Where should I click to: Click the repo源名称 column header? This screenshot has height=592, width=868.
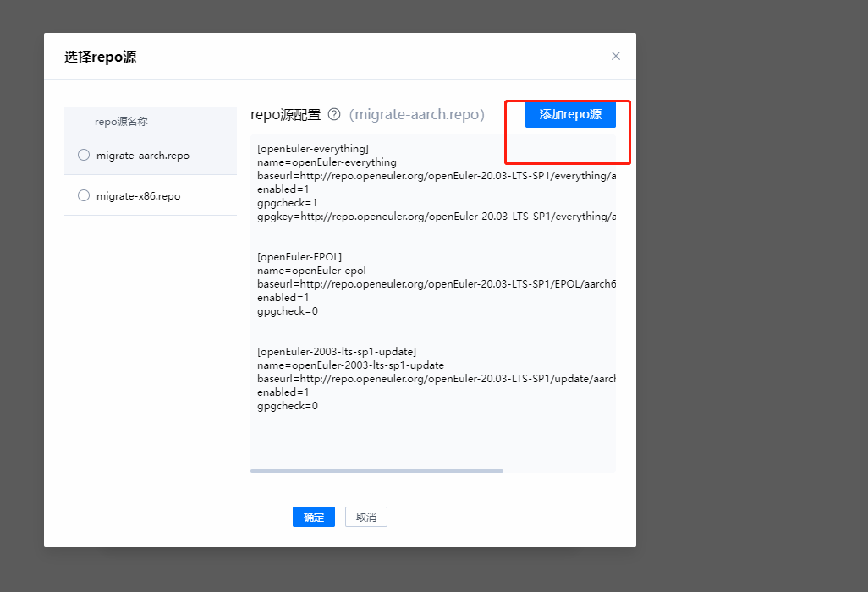(x=121, y=121)
